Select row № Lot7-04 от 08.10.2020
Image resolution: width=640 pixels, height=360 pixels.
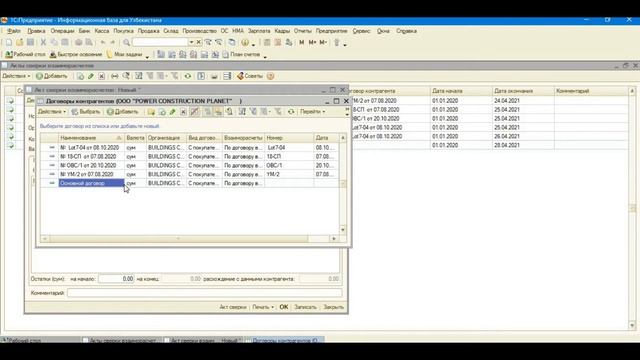click(189, 147)
